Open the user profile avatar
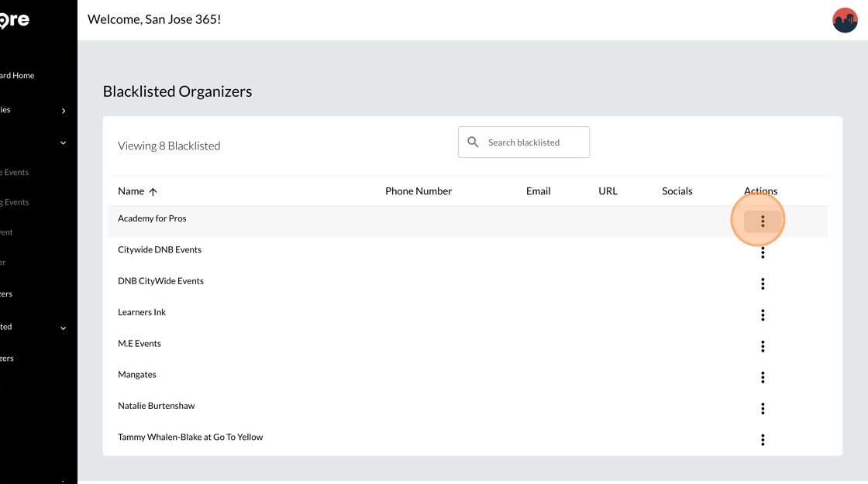Viewport: 868px width, 484px height. [845, 20]
